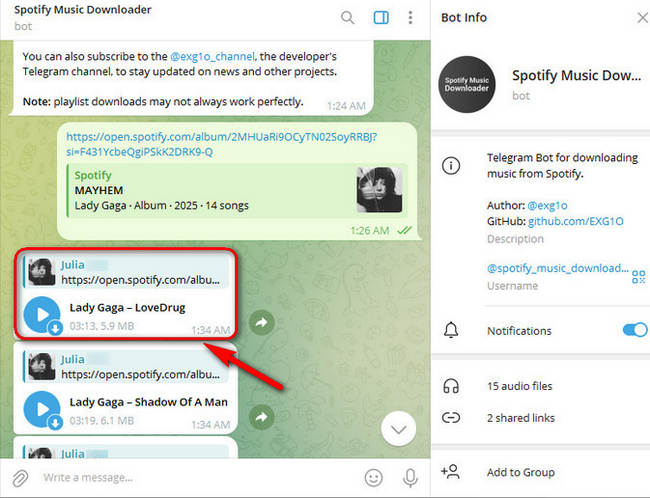
Task: Click the Lady Gaga – LoveDrug track title
Action: click(127, 308)
